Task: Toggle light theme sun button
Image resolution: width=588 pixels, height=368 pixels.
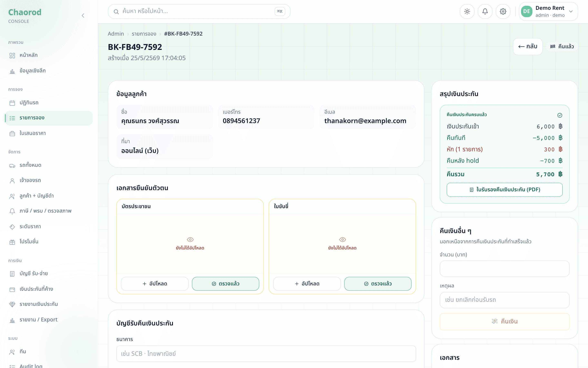Action: pyautogui.click(x=467, y=11)
